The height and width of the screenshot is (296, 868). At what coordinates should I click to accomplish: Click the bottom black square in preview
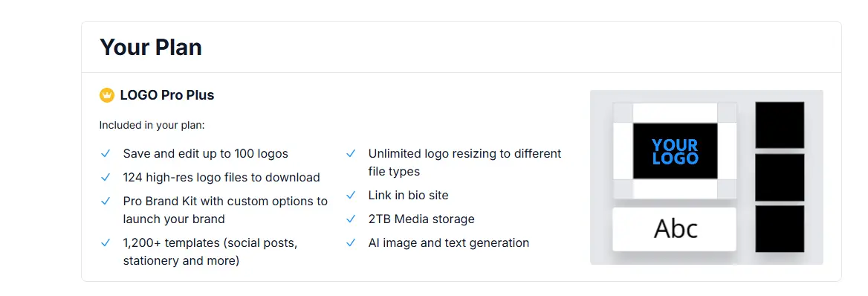pos(780,229)
